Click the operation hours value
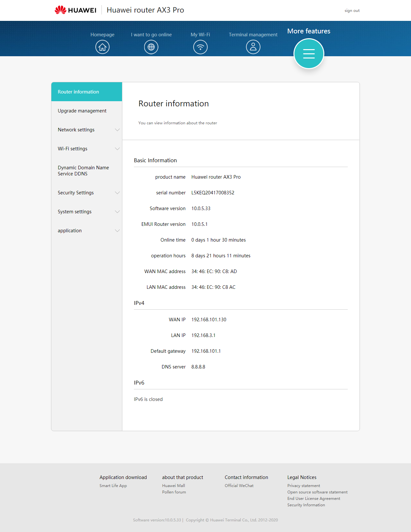The image size is (411, 532). pyautogui.click(x=221, y=256)
